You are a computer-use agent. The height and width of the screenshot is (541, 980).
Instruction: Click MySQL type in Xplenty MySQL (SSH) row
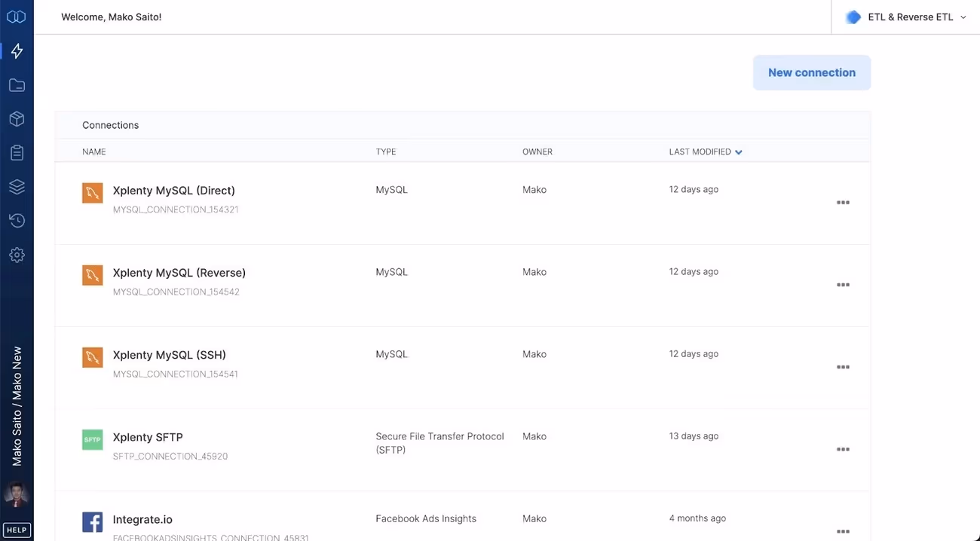391,354
